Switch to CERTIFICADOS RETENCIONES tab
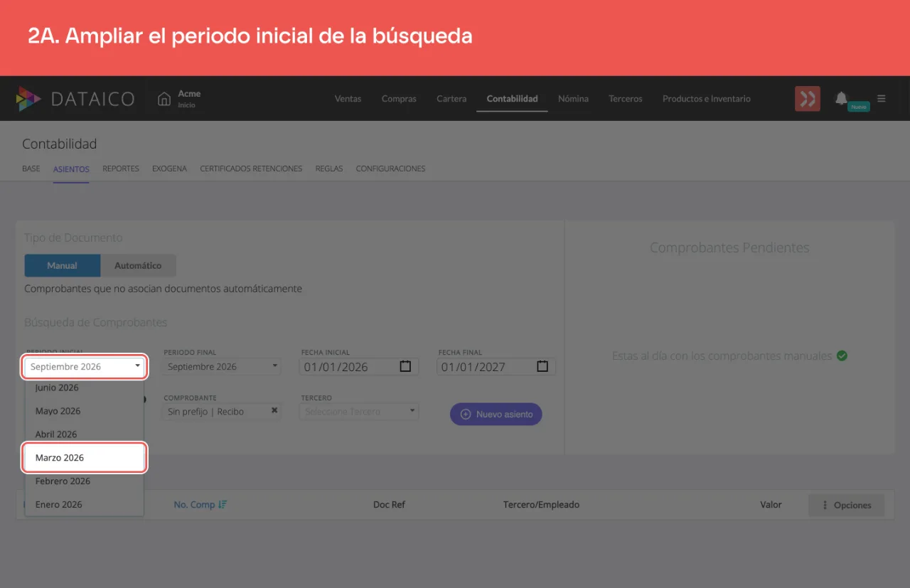 click(251, 169)
